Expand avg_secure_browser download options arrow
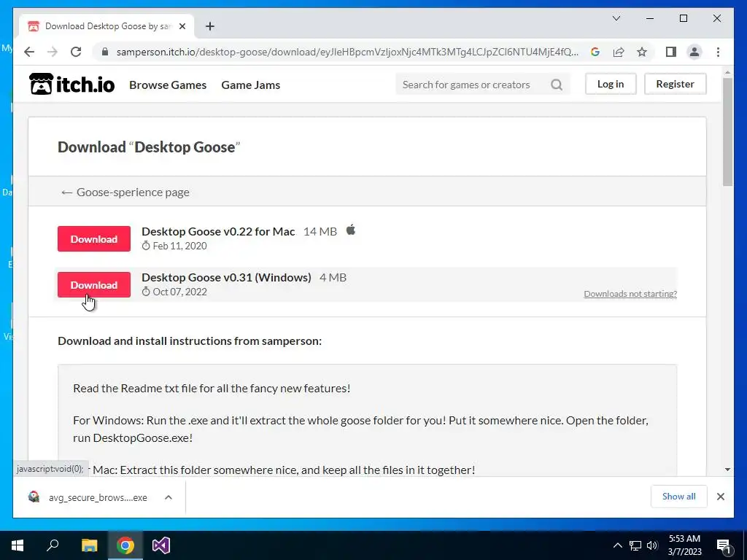 169,497
